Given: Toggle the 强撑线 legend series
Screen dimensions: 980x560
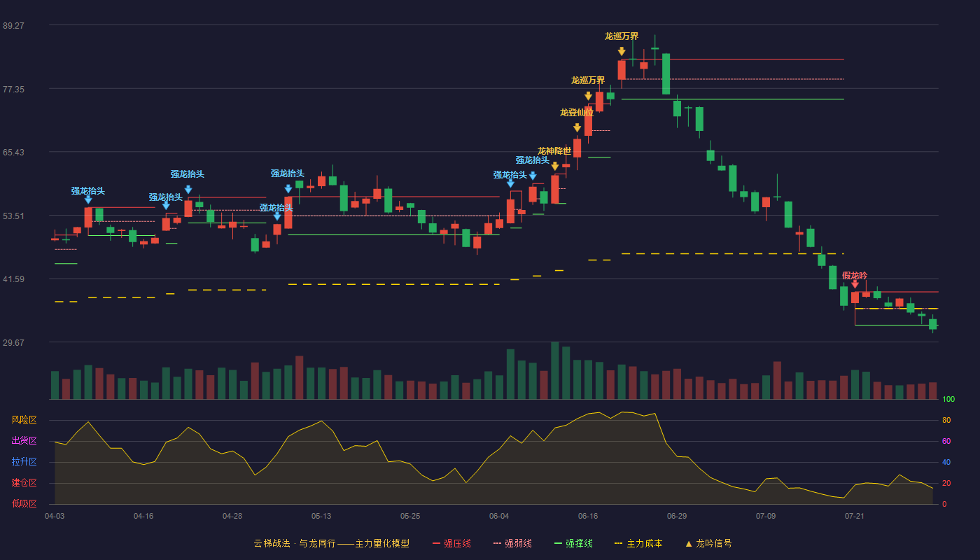Looking at the screenshot, I should [573, 543].
